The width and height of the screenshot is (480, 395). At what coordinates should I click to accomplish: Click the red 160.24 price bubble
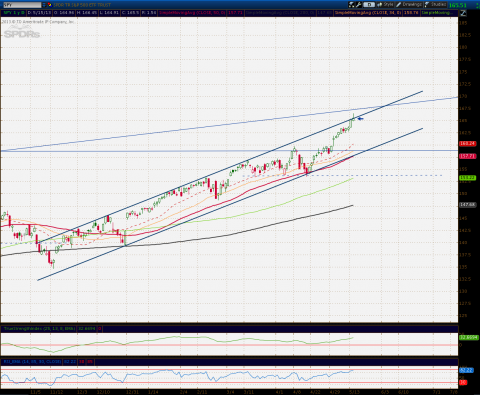(467, 144)
